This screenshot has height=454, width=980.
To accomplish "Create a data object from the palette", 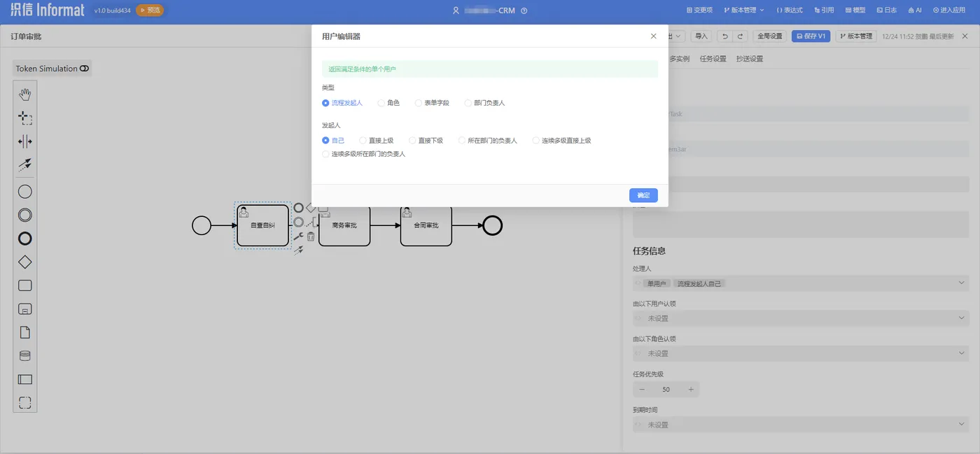I will click(25, 332).
